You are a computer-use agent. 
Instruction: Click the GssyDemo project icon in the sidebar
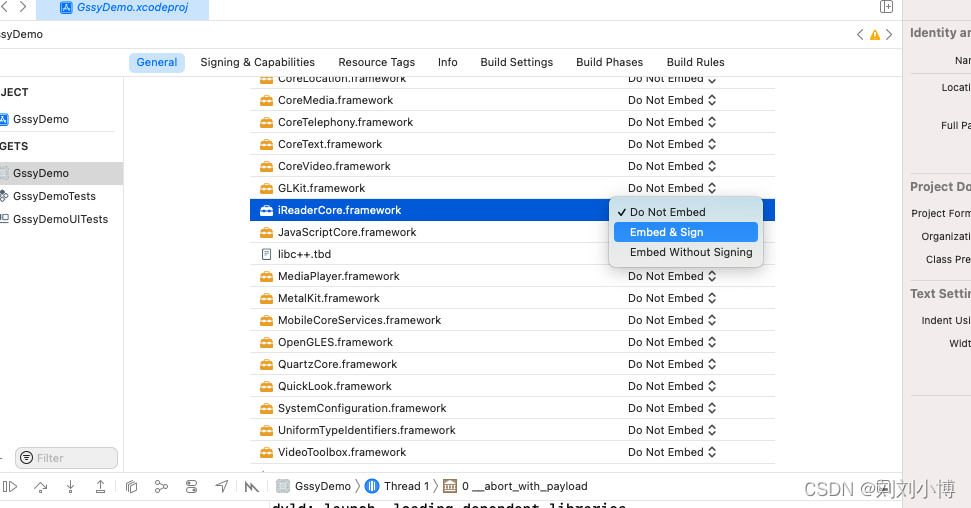pos(4,119)
